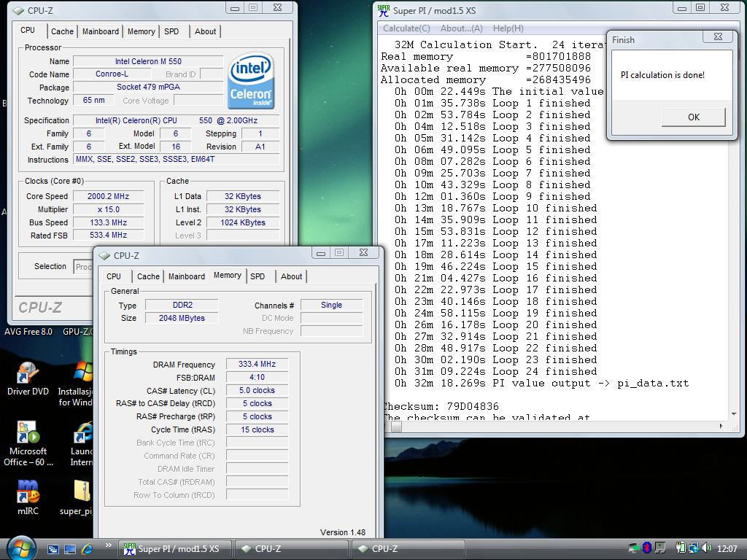Click OK in Finish dialog
747x560 pixels.
(x=693, y=117)
